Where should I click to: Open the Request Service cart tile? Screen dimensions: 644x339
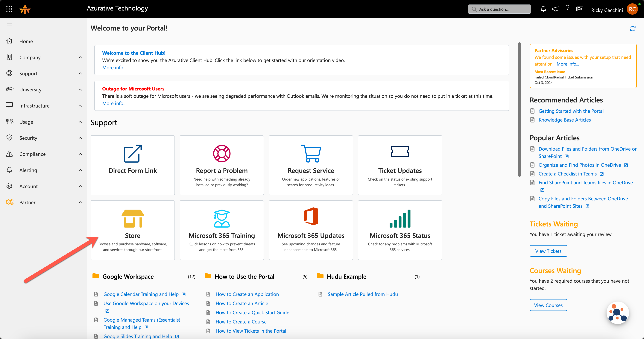311,165
